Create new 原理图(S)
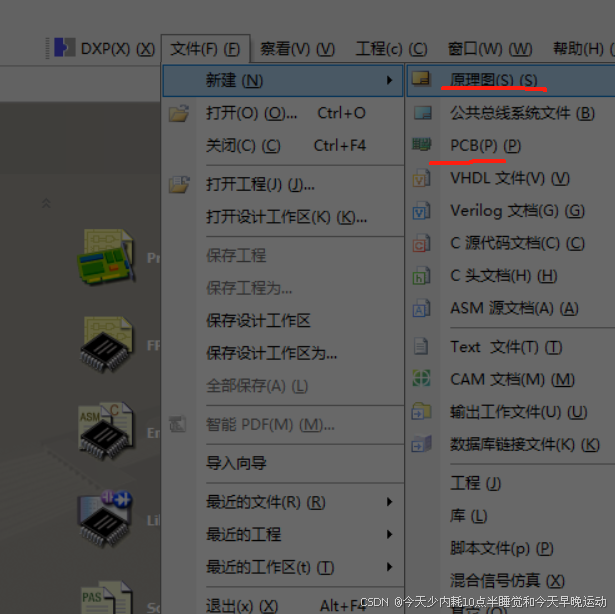Image resolution: width=615 pixels, height=614 pixels. (x=511, y=80)
